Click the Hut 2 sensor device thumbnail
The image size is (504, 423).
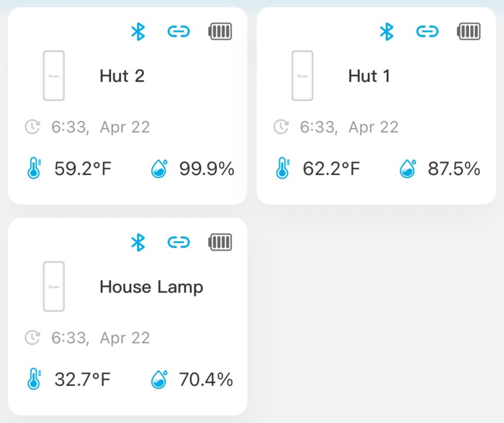53,76
